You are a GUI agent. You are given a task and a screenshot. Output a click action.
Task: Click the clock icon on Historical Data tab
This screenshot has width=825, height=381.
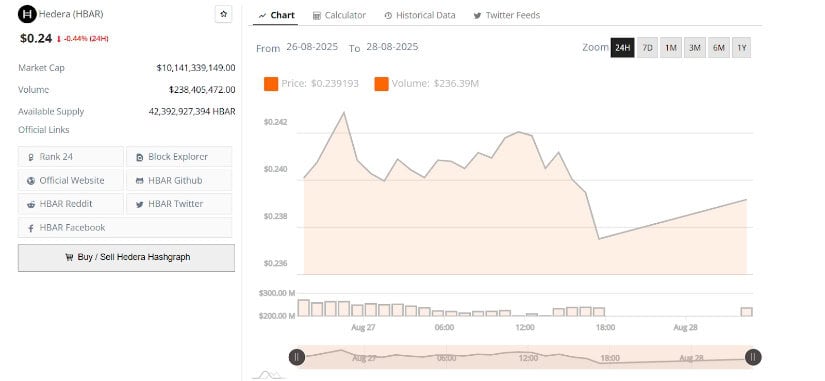388,16
